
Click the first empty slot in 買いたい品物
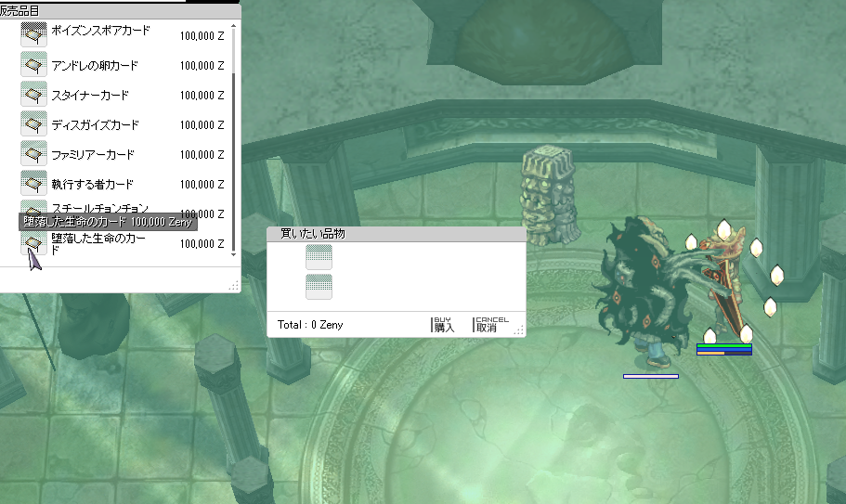point(319,256)
